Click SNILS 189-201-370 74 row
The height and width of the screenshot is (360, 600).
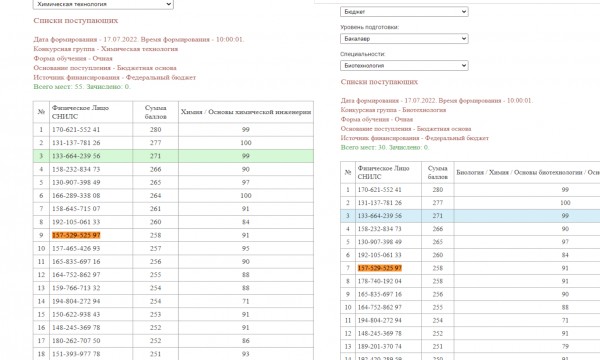(470, 347)
